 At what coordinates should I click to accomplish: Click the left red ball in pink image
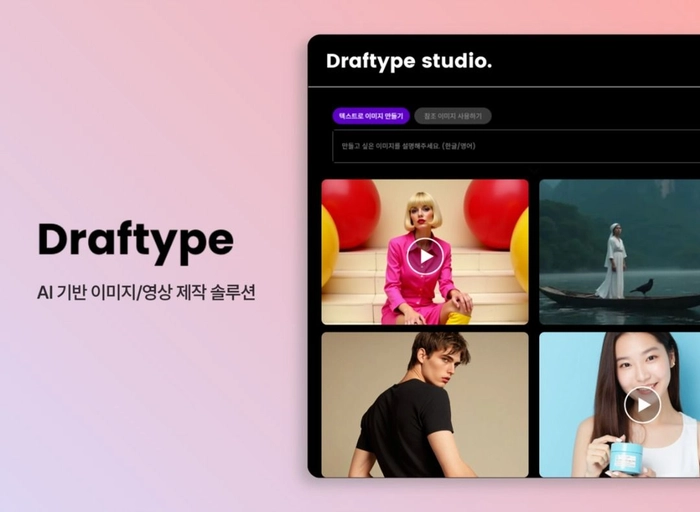point(351,212)
